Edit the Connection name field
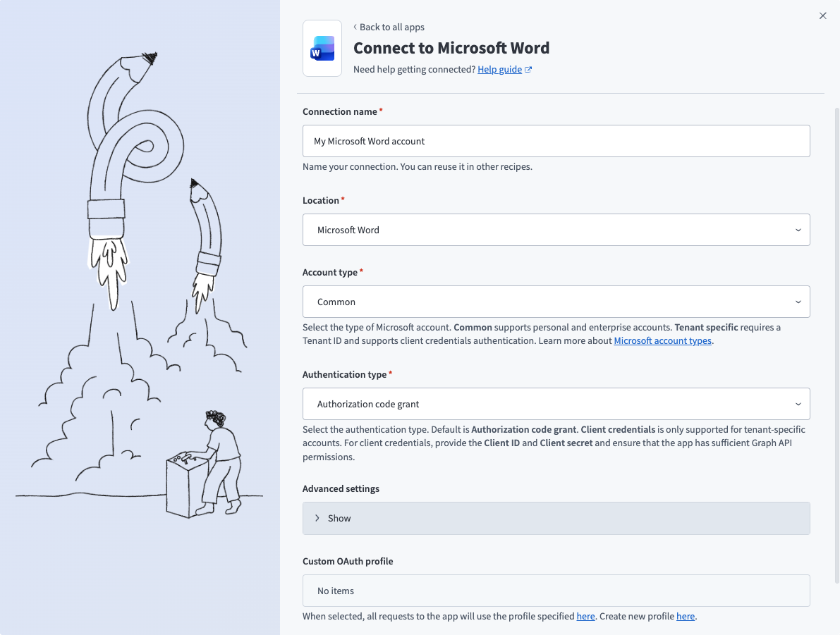 (x=556, y=141)
